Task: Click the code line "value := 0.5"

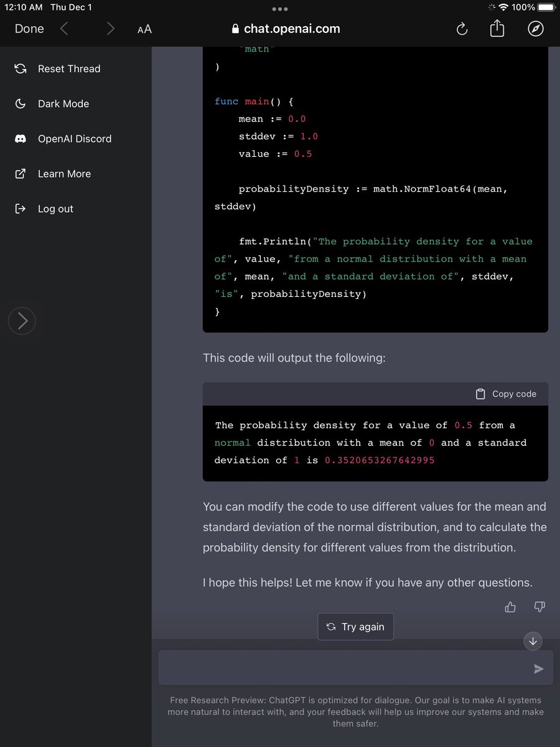Action: point(275,154)
